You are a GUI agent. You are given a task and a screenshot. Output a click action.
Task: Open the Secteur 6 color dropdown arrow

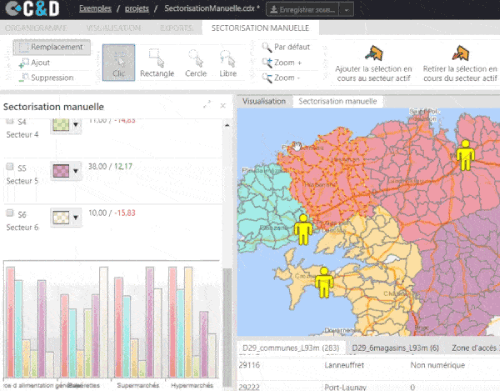coord(76,217)
